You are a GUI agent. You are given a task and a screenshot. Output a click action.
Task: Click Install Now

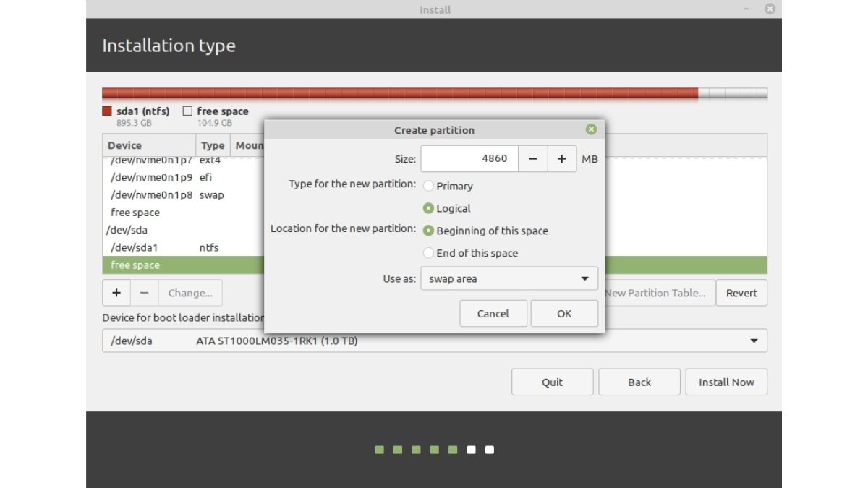tap(726, 382)
